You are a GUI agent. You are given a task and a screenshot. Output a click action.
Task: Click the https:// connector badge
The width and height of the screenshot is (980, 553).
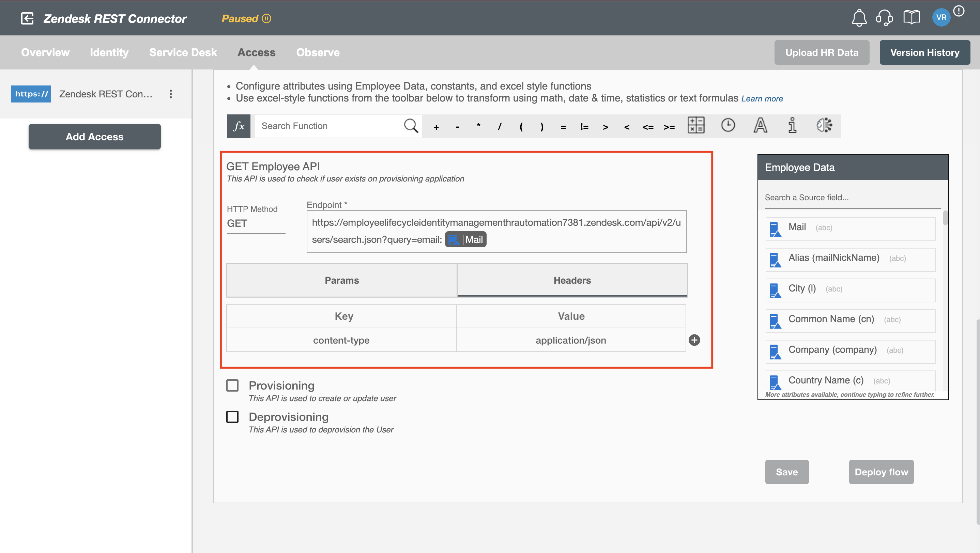(31, 94)
